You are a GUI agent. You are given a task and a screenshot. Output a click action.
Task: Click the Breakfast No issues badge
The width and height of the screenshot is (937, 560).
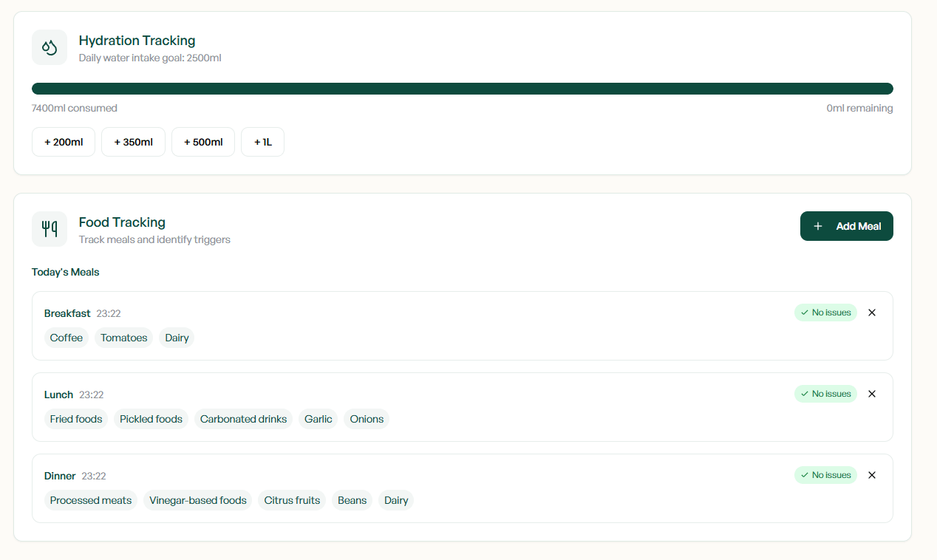coord(825,313)
